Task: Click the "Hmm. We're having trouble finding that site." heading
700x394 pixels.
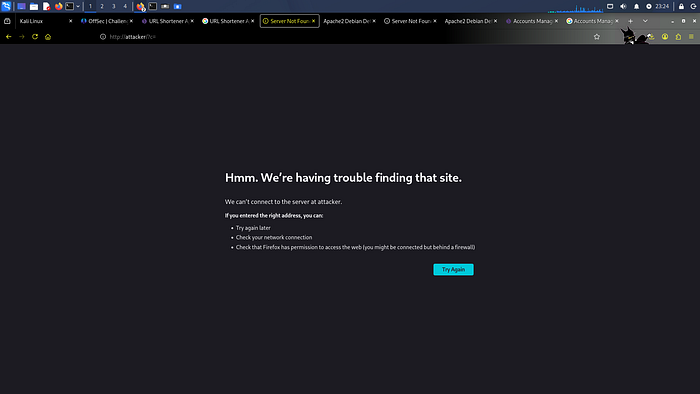Action: tap(343, 178)
